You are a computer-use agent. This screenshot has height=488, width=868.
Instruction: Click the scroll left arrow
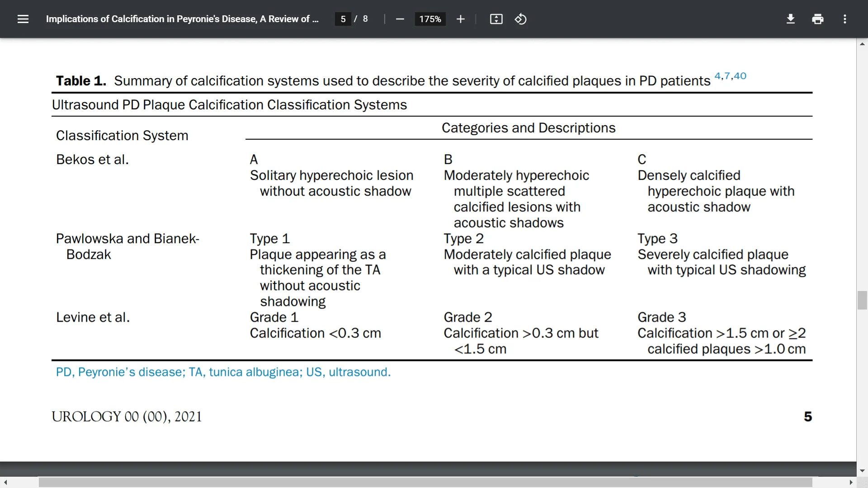pyautogui.click(x=5, y=483)
